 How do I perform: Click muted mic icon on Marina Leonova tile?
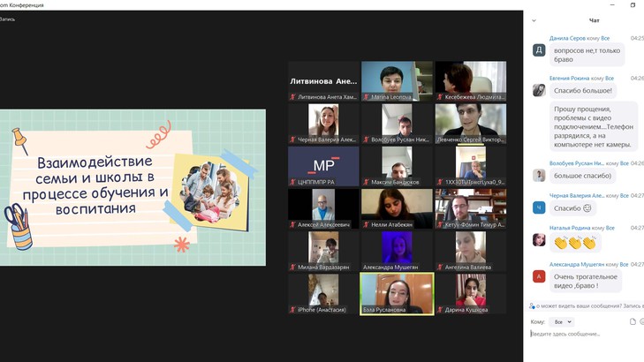pyautogui.click(x=366, y=97)
